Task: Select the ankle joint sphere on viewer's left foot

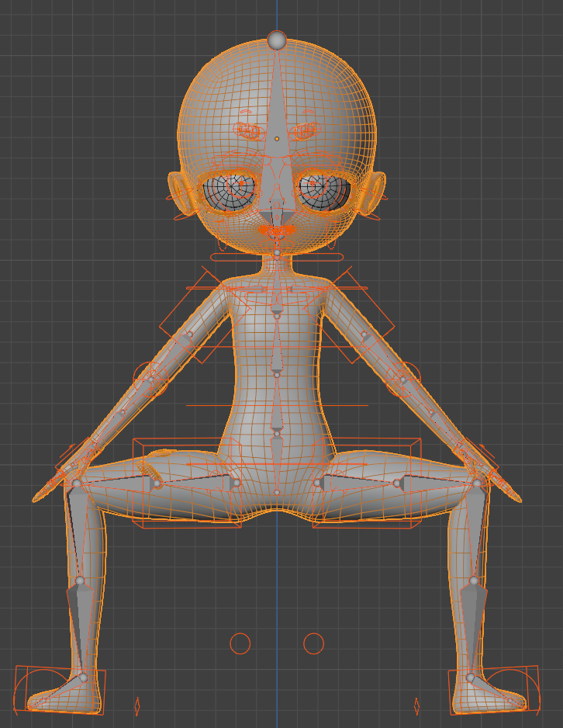Action: (x=84, y=678)
